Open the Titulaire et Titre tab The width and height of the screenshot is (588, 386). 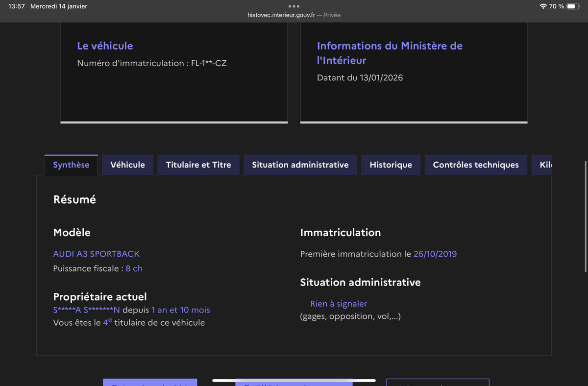[198, 165]
